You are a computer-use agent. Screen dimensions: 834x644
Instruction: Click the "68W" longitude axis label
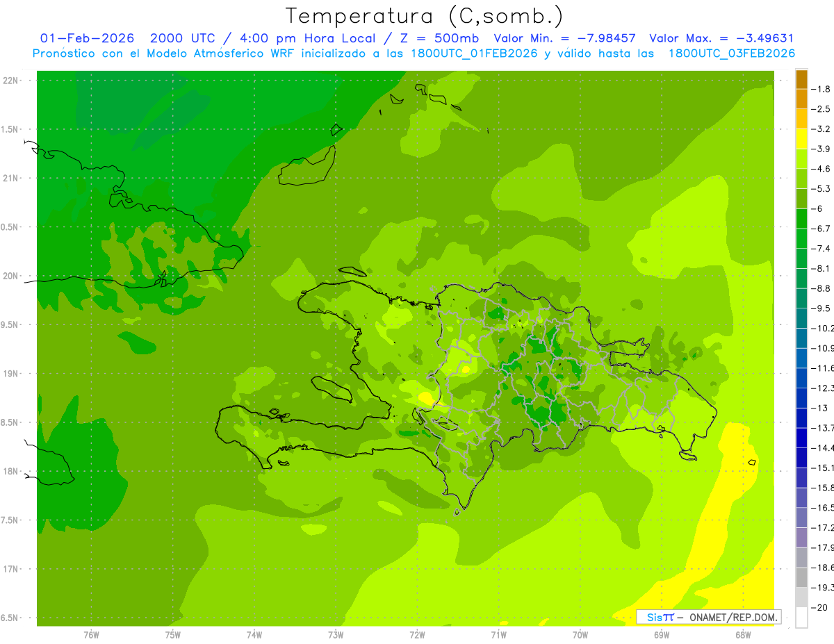[x=743, y=635]
